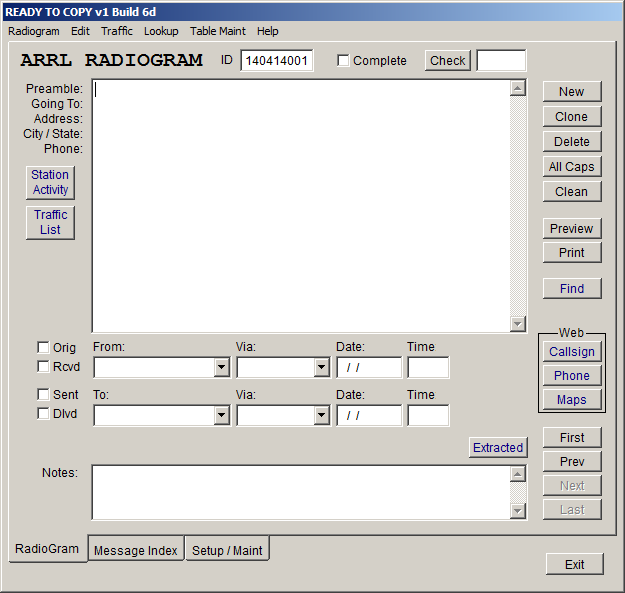Click inside the Notes text box
This screenshot has height=593, width=625.
pos(301,493)
